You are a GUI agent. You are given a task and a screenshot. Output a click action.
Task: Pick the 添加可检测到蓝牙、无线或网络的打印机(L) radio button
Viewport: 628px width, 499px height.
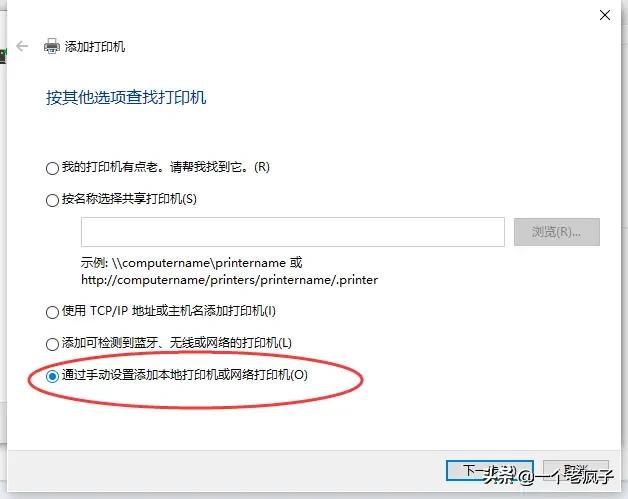(x=52, y=344)
